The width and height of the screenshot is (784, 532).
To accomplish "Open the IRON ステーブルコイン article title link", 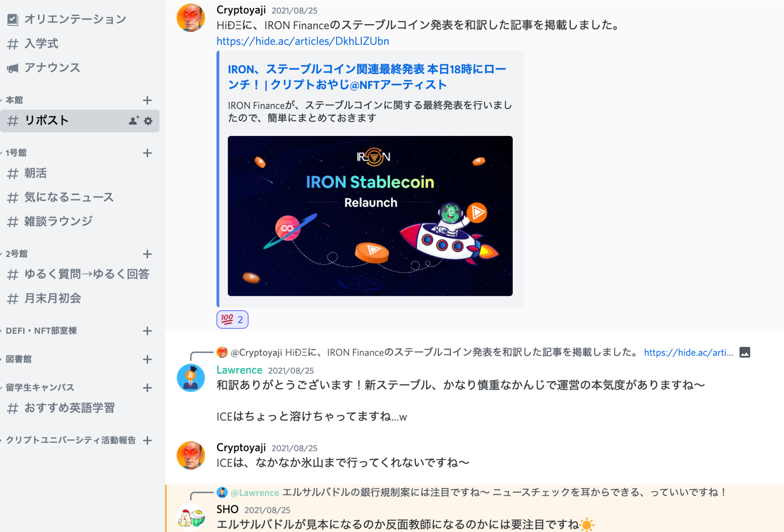I will [x=367, y=77].
